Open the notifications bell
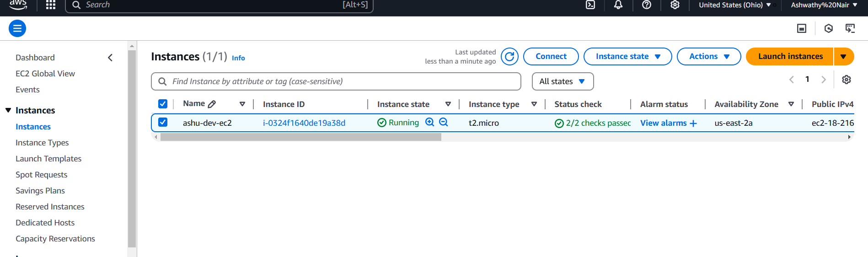 618,5
